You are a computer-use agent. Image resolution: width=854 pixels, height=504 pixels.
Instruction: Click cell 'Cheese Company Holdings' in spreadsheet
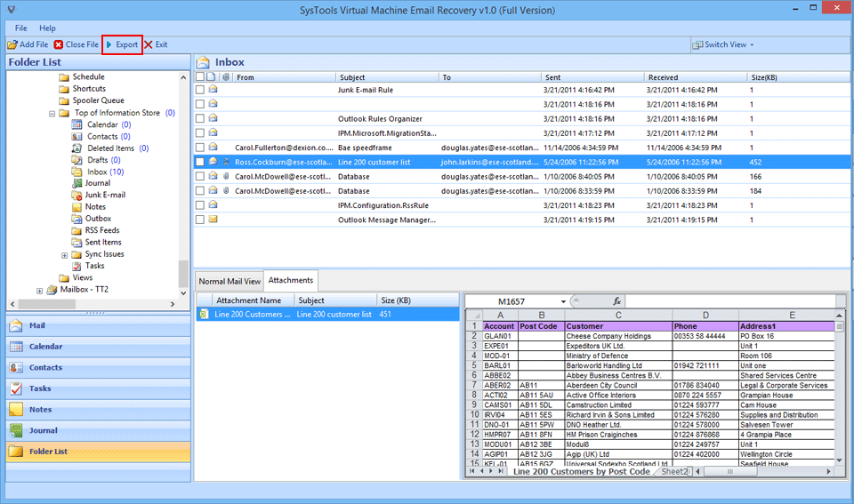[618, 336]
